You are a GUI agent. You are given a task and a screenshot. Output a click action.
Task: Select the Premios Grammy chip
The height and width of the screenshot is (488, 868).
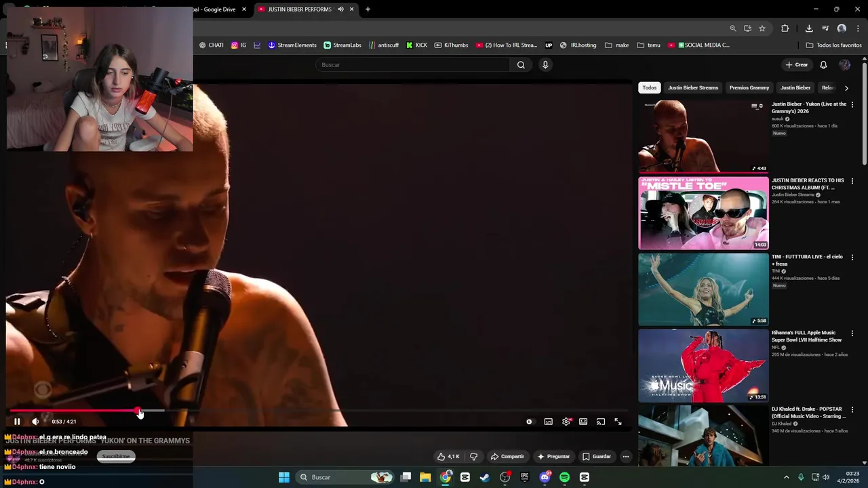tap(749, 87)
